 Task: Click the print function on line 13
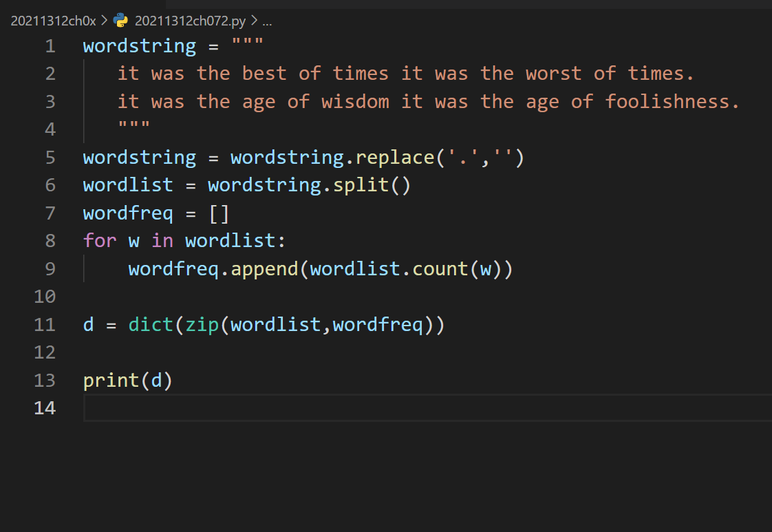click(x=111, y=381)
